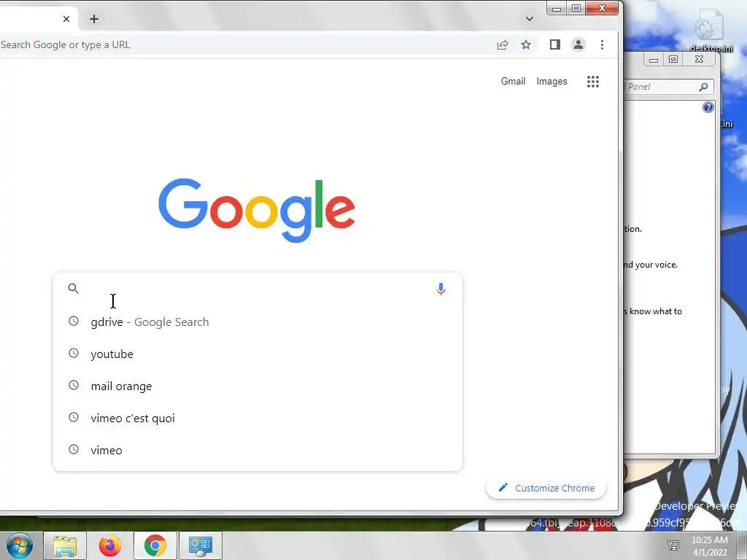Open Gmail link
747x560 pixels.
click(513, 82)
